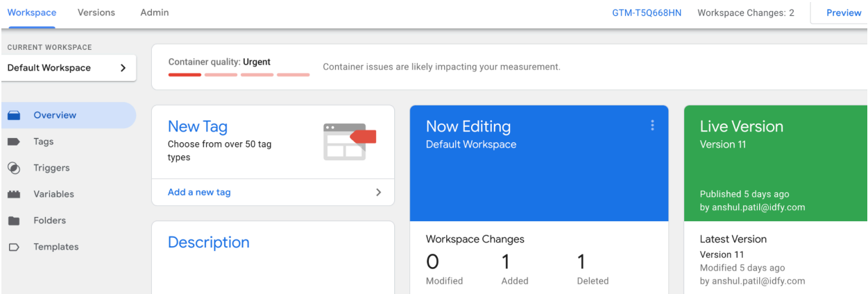Switch to the Workspace tab
This screenshot has width=868, height=294.
click(32, 12)
